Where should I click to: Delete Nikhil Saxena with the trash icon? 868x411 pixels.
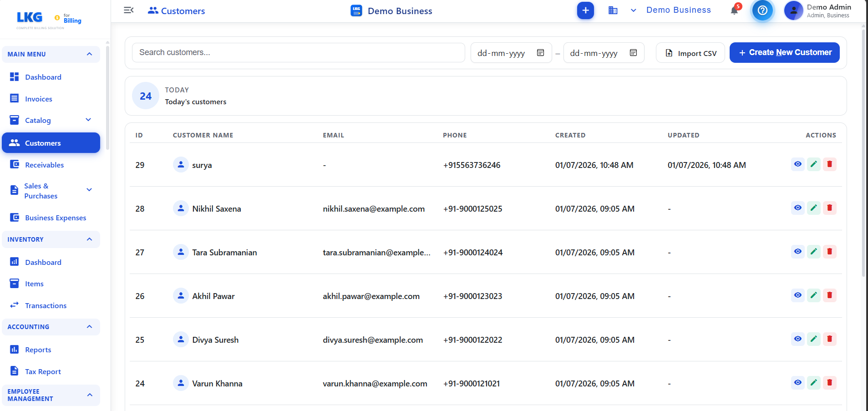tap(830, 208)
